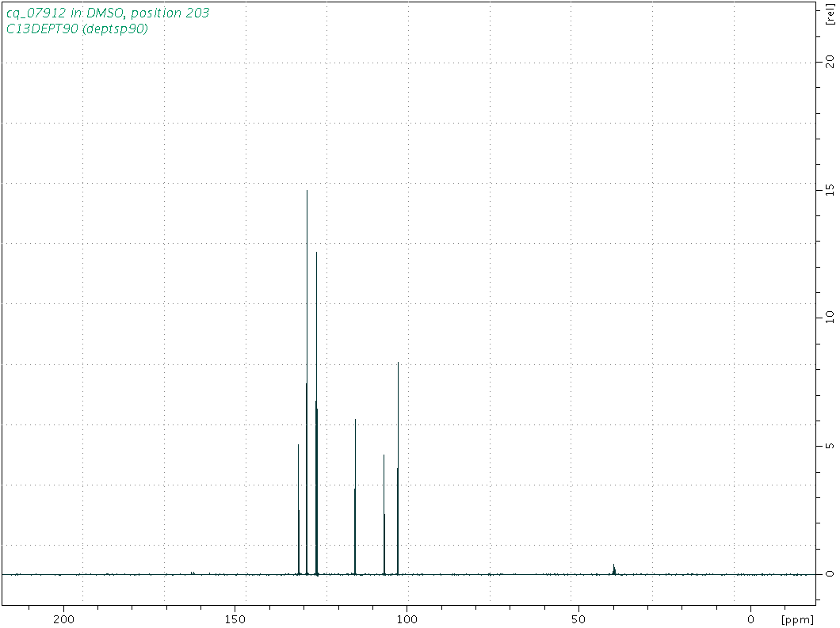Click the '[ppm]' chemical shift axis label
This screenshot has width=840, height=628.
pos(797,620)
